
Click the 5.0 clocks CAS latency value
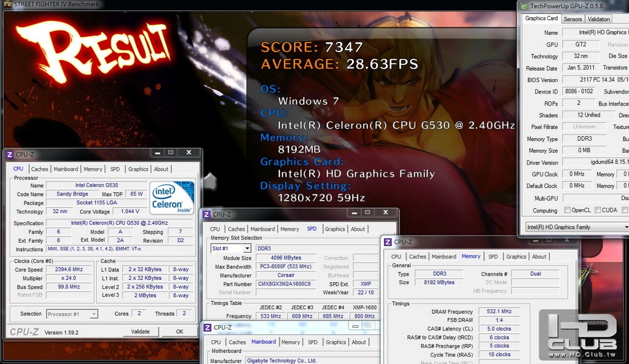click(499, 329)
